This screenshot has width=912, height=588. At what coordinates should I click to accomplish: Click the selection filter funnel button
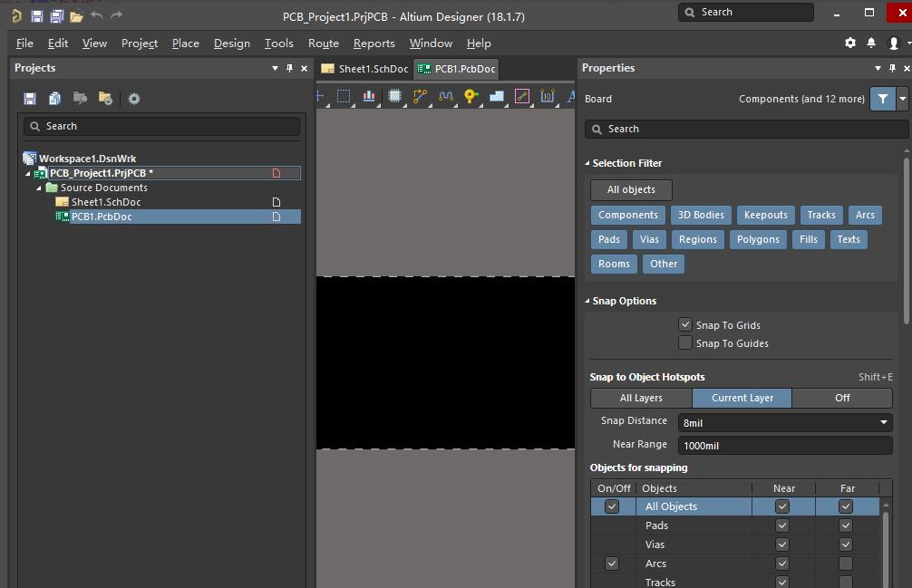click(882, 99)
